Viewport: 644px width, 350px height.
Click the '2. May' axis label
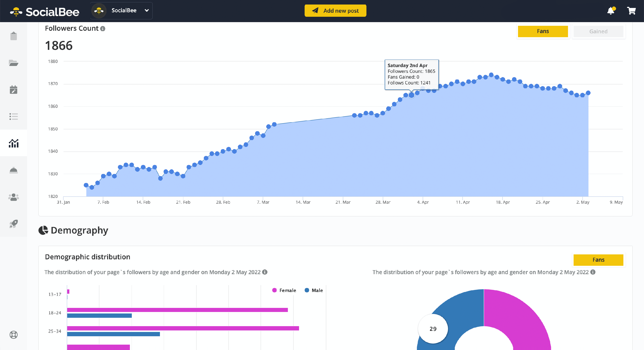(x=583, y=202)
